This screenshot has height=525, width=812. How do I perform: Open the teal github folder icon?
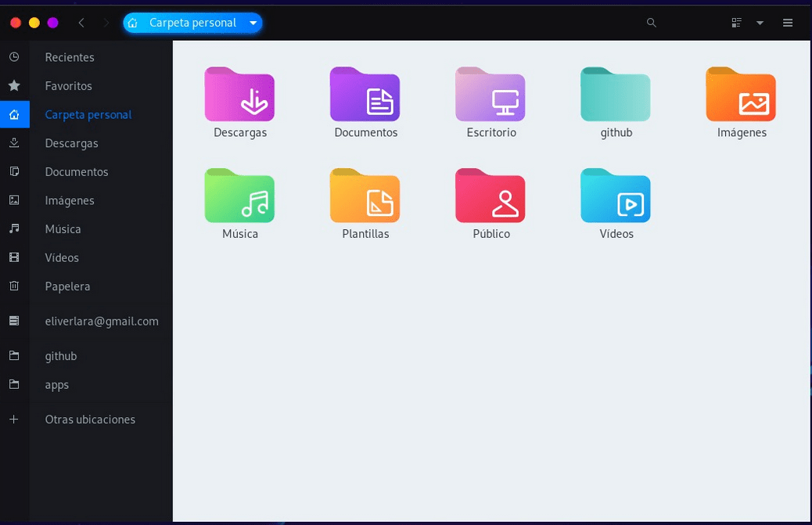[x=615, y=94]
